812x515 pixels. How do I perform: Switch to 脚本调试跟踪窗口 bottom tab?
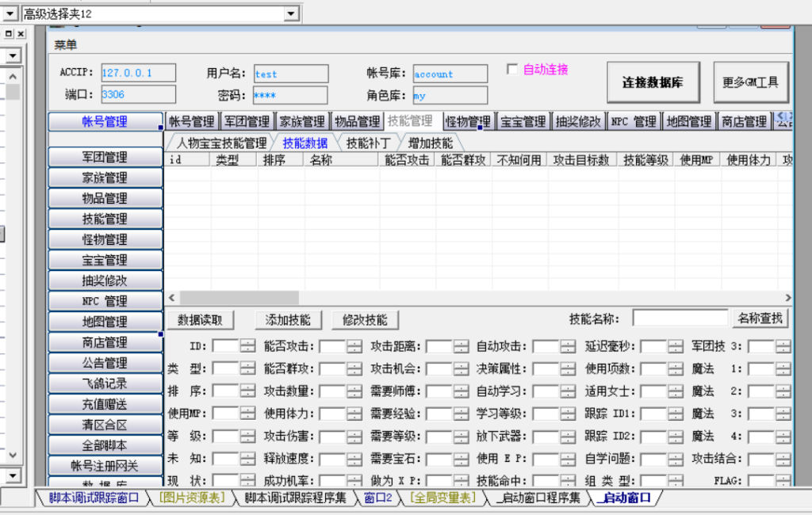point(94,498)
